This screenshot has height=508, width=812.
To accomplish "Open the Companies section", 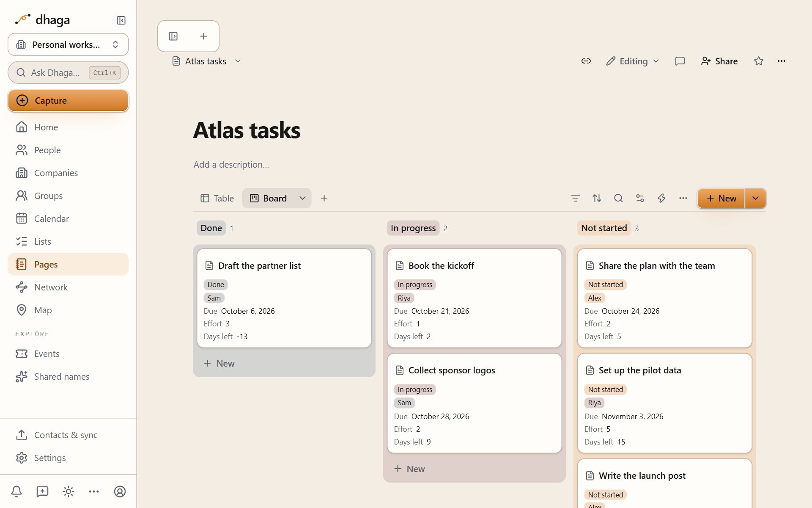I will [68, 173].
